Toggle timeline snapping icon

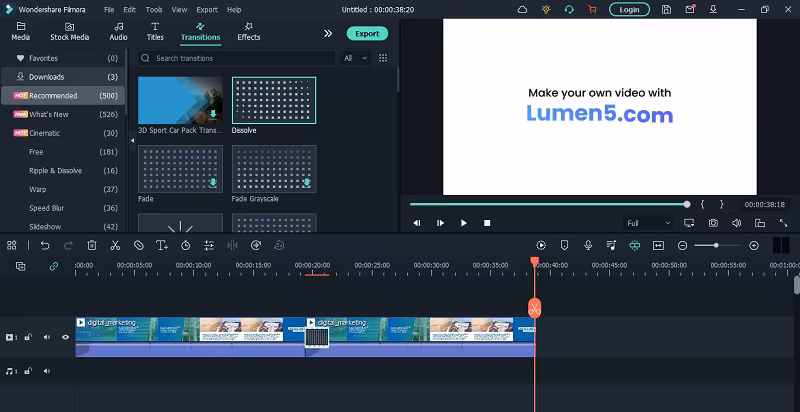(x=635, y=245)
